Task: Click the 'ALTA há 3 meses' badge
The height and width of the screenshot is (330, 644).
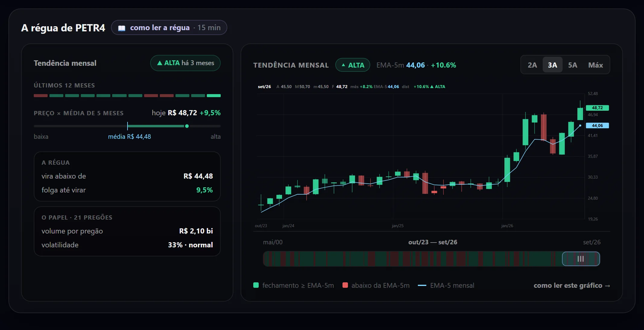Action: pos(185,63)
